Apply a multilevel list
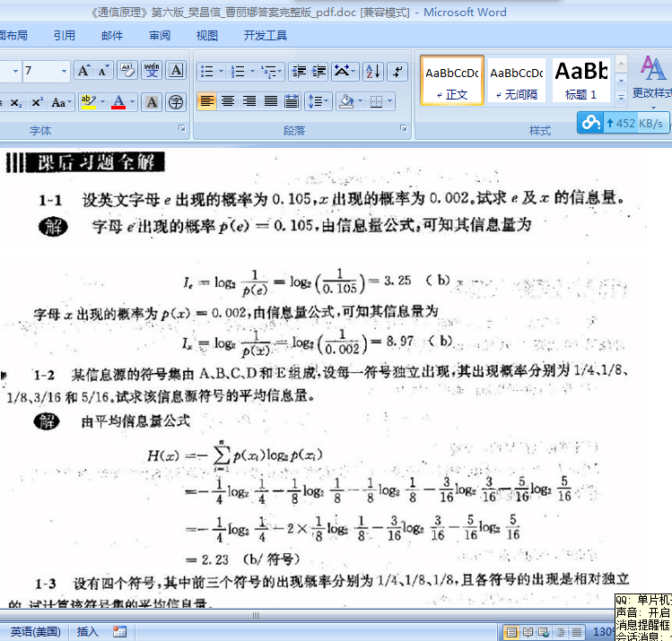The height and width of the screenshot is (641, 672). (271, 71)
